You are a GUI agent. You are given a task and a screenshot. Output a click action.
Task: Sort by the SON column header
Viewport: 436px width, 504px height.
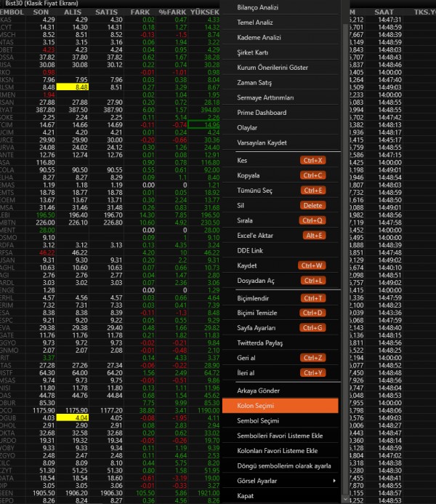pyautogui.click(x=41, y=12)
